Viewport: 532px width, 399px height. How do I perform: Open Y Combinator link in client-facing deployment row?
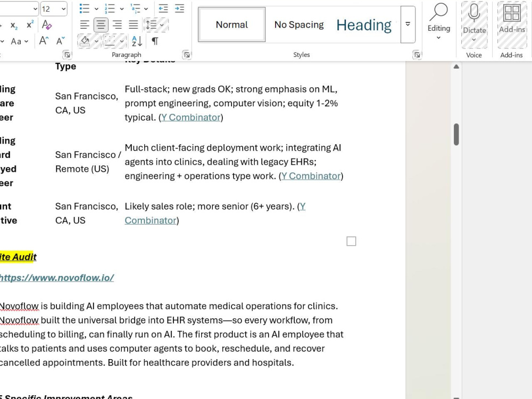(x=311, y=176)
